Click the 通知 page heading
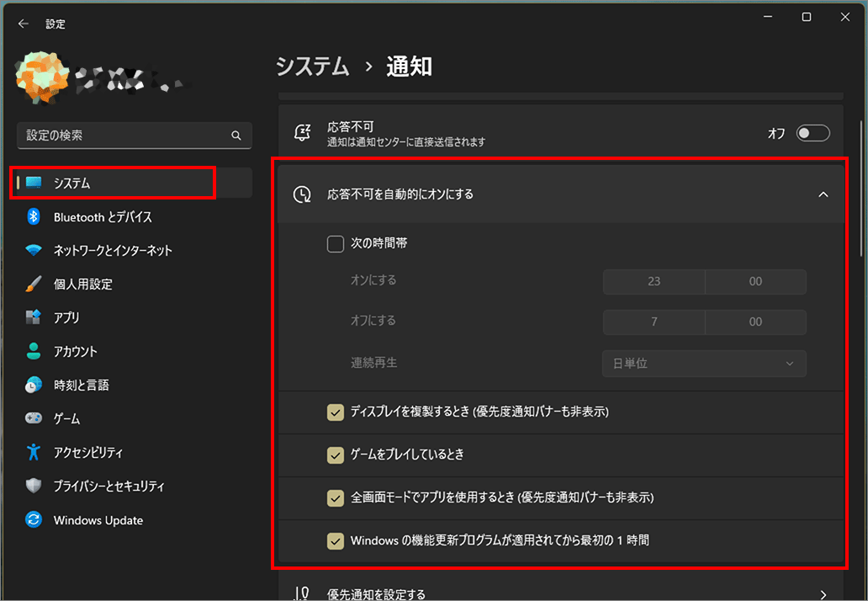Image resolution: width=868 pixels, height=601 pixels. click(409, 66)
